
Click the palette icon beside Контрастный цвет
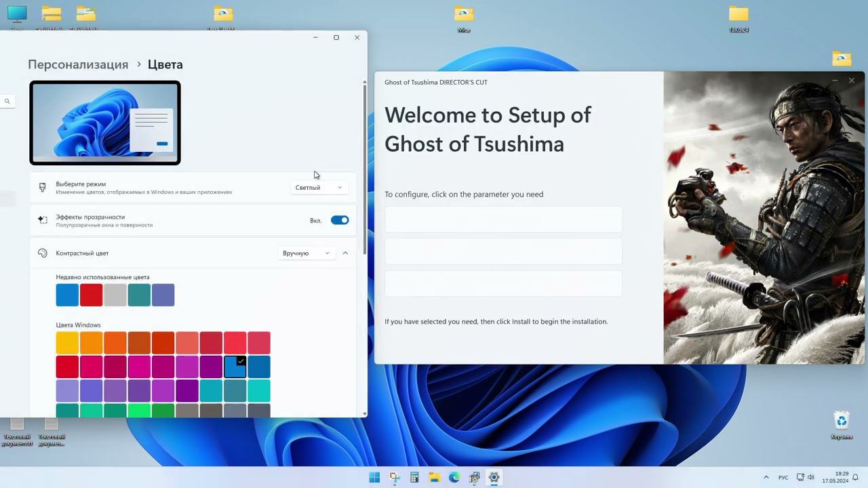coord(43,253)
